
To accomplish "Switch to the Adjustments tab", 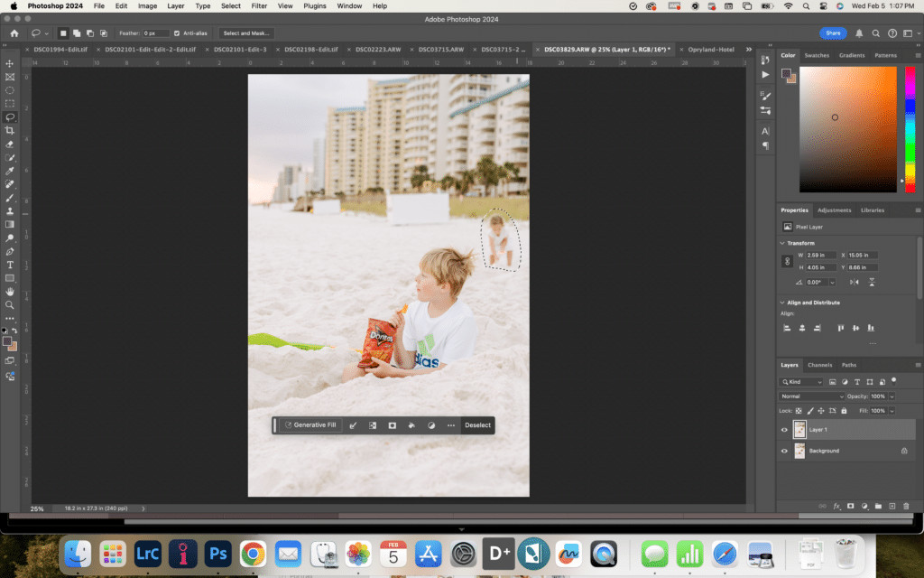I will pos(835,210).
